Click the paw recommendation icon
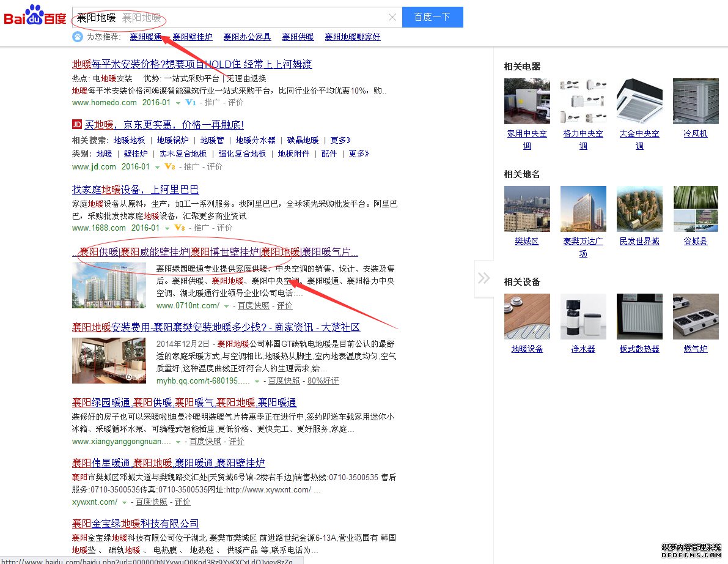728x564 pixels. coord(78,37)
